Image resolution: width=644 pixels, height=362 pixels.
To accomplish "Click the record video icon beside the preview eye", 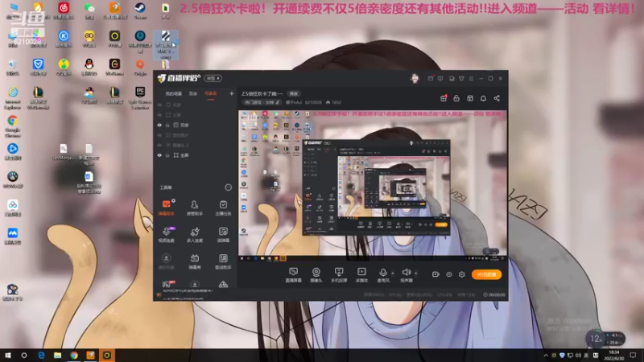I will tap(436, 274).
